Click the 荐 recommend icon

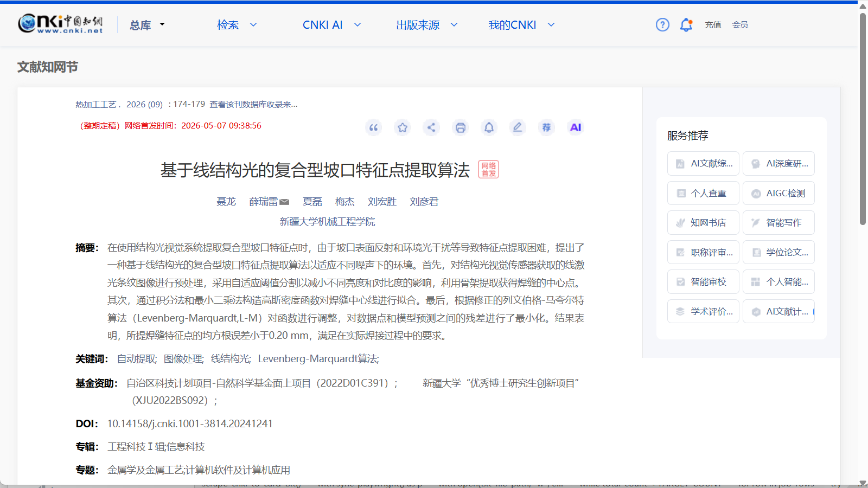546,127
